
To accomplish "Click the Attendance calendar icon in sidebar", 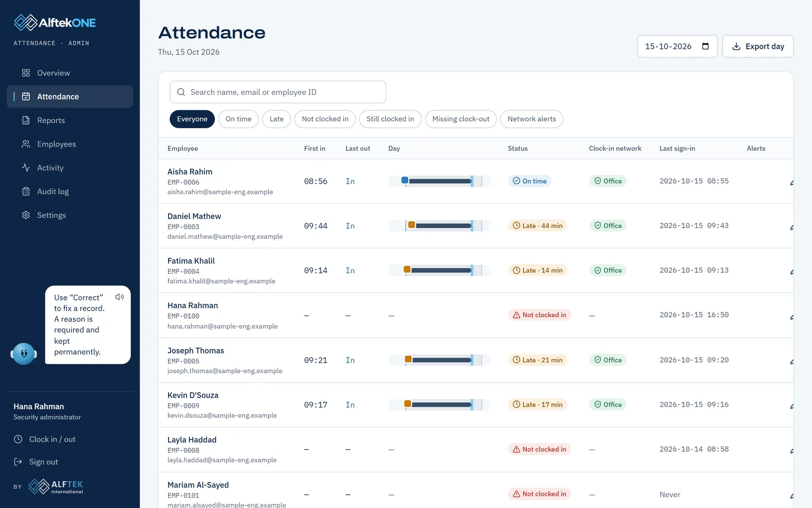I will (x=26, y=97).
